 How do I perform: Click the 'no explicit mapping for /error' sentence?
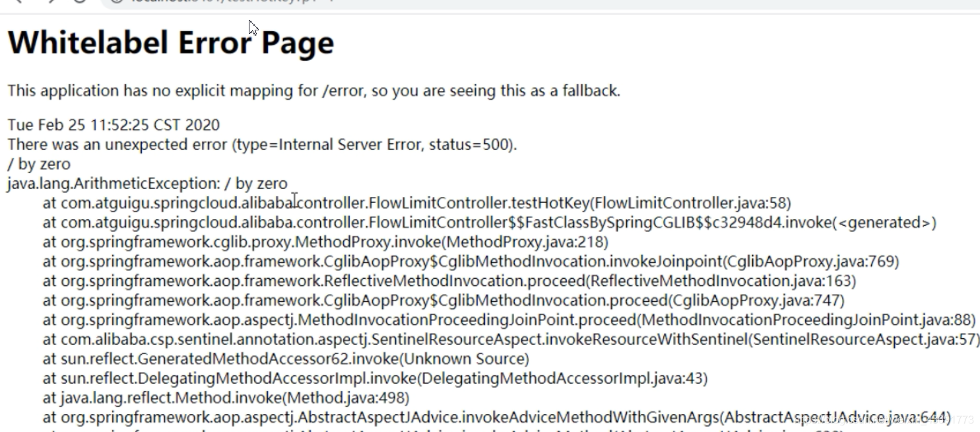(x=313, y=90)
